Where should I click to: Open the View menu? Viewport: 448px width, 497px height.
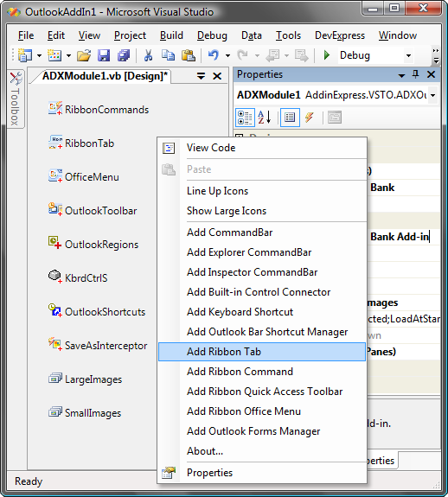(89, 35)
